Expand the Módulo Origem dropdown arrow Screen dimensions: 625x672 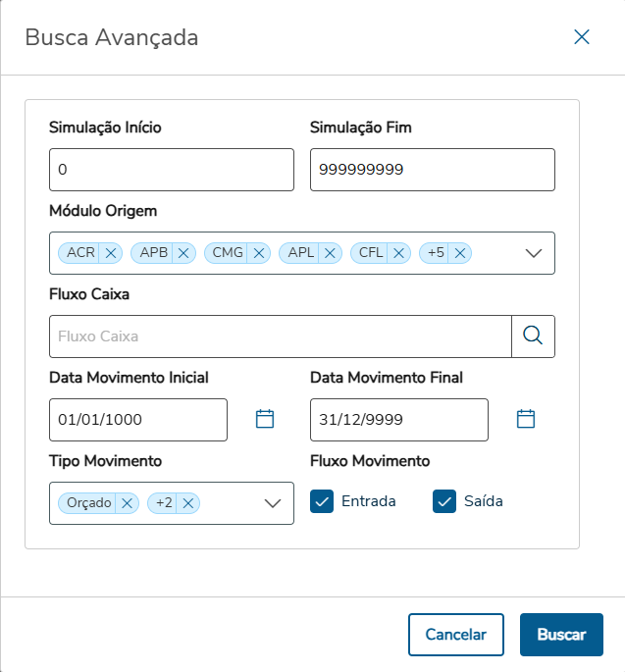click(534, 253)
